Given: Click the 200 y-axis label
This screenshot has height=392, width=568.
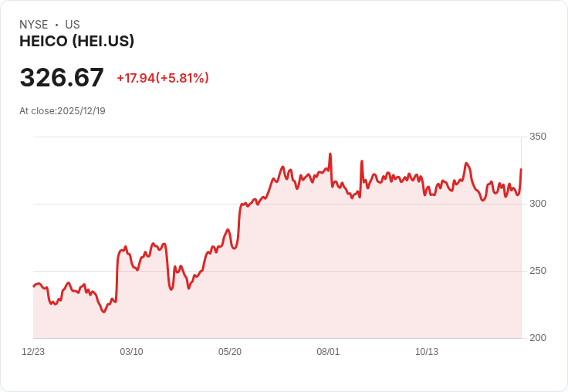Looking at the screenshot, I should (538, 338).
